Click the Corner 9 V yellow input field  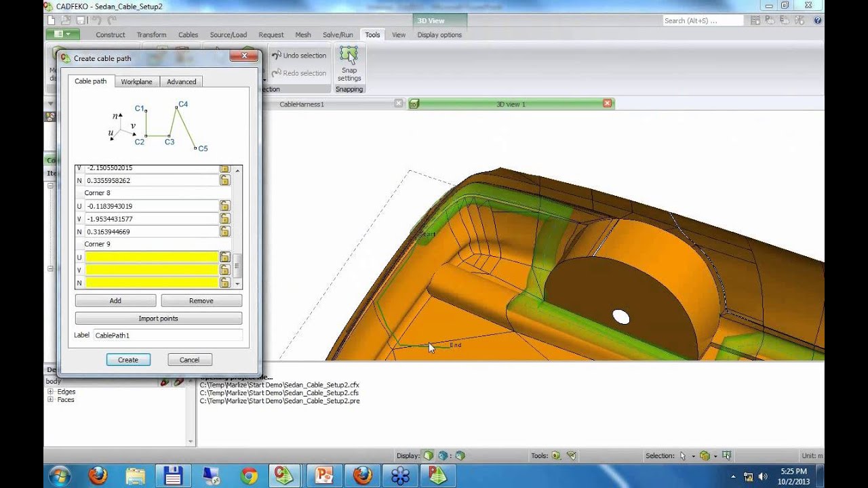click(151, 270)
